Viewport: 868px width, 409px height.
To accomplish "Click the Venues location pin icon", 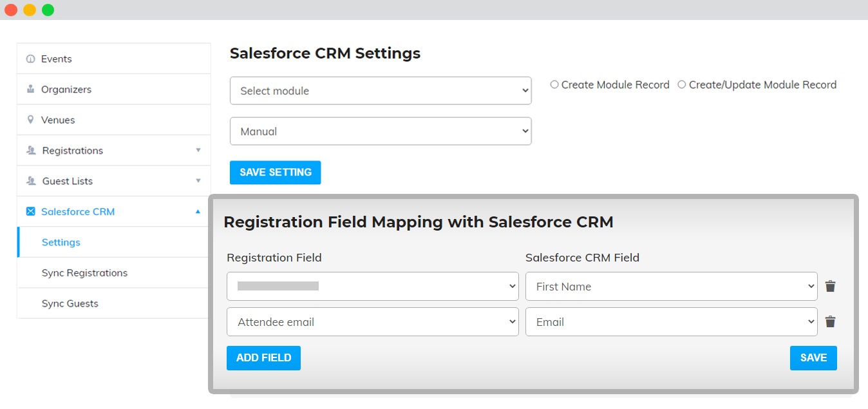I will tap(30, 120).
